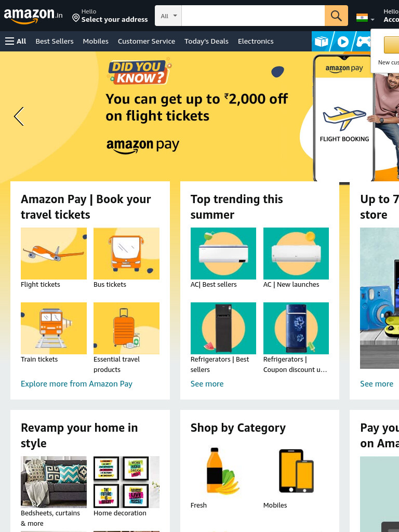The image size is (399, 532).
Task: Click See more under Top trending
Action: click(207, 384)
